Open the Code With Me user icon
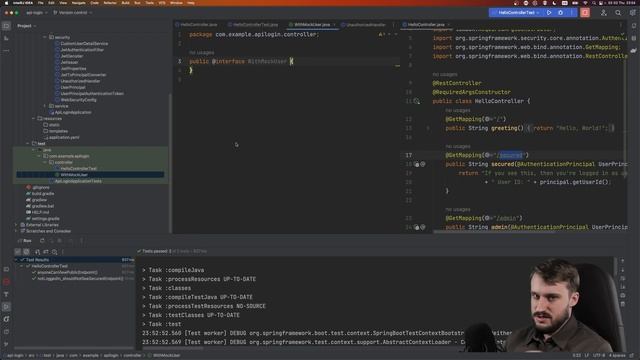Screen dimensions: 640x360 click(x=604, y=13)
